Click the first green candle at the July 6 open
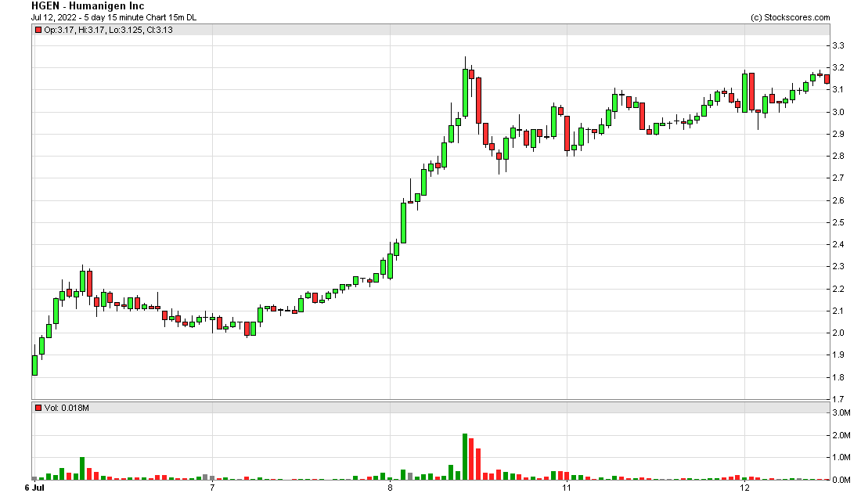Screen dimensions: 861x504 pyautogui.click(x=35, y=365)
